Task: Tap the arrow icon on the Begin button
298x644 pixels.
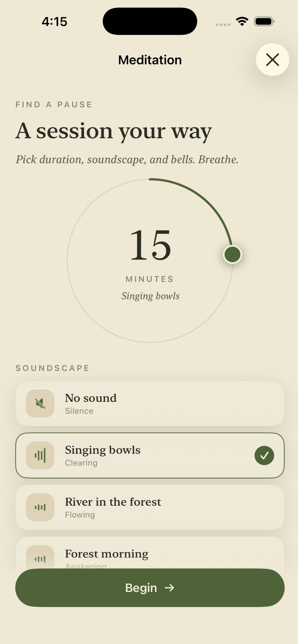Action: [x=169, y=588]
